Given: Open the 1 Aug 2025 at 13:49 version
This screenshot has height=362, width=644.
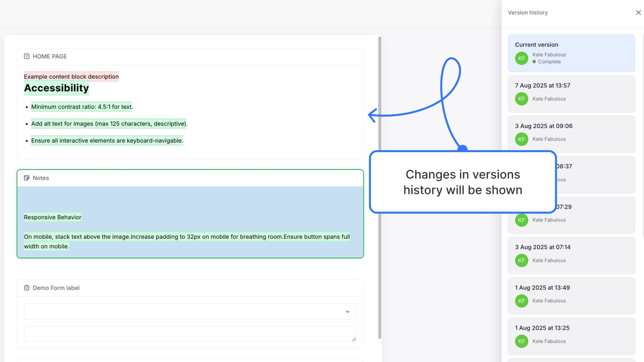Looking at the screenshot, I should [571, 296].
